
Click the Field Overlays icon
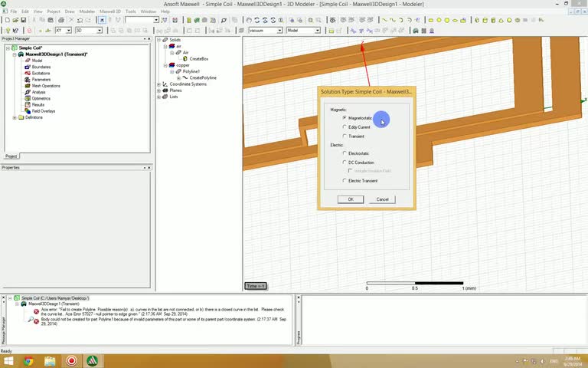coord(27,111)
